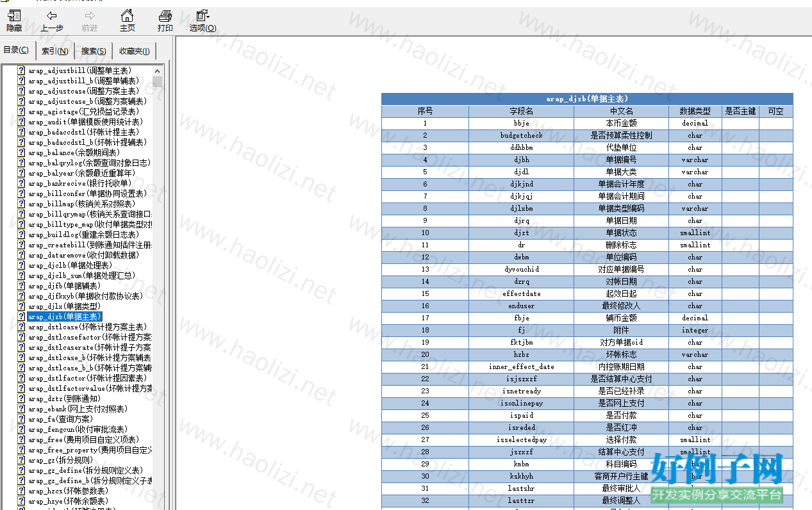The width and height of the screenshot is (812, 510).
Task: Click the Forward (前进) arrow icon
Action: click(x=90, y=16)
